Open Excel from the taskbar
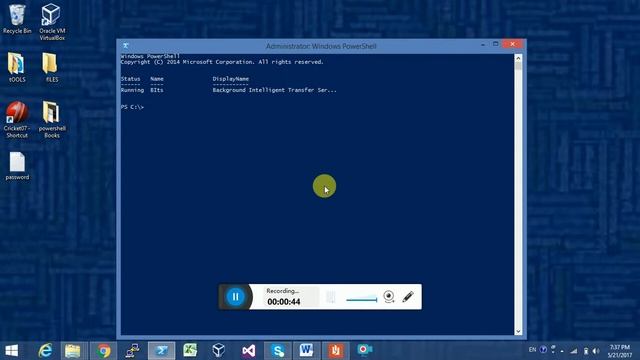 click(190, 351)
